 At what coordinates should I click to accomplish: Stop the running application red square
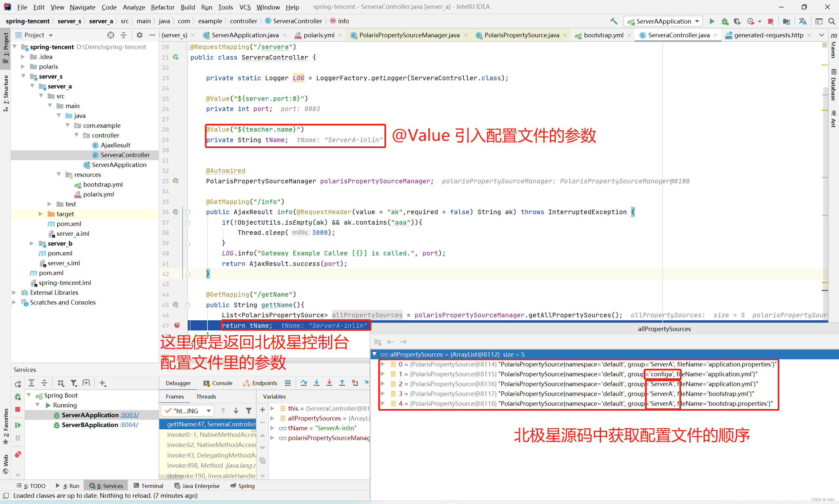[771, 21]
